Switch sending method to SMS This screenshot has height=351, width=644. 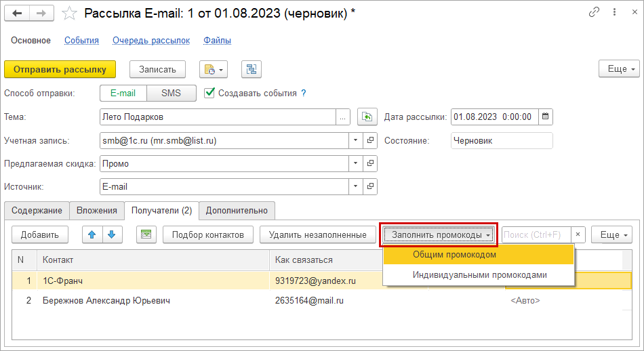click(x=171, y=93)
